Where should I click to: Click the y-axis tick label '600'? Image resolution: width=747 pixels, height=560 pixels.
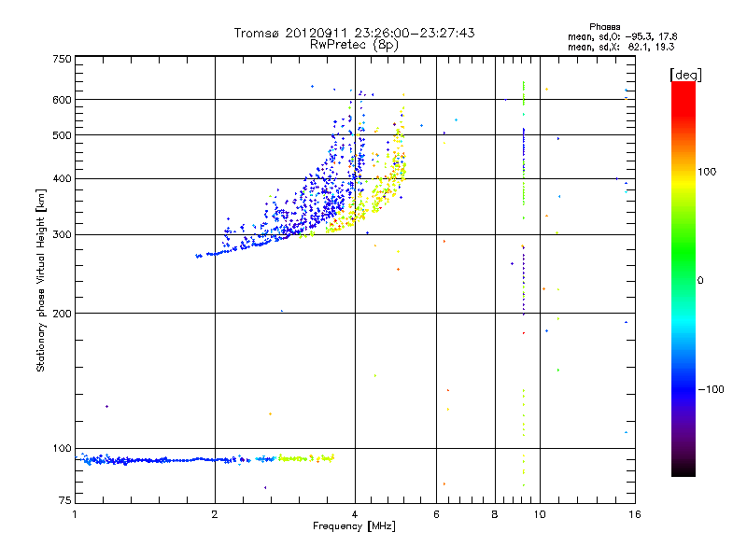tap(62, 100)
